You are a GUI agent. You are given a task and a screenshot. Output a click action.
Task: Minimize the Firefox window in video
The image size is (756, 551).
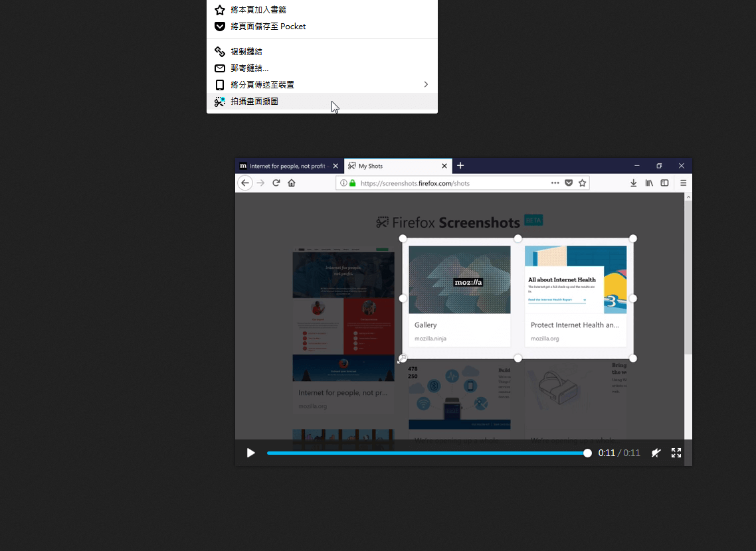[637, 166]
